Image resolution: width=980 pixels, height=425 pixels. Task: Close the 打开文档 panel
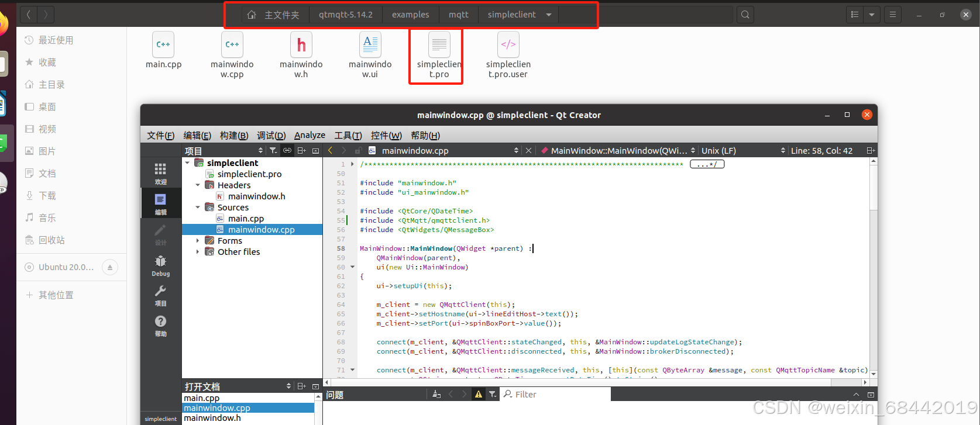[316, 386]
